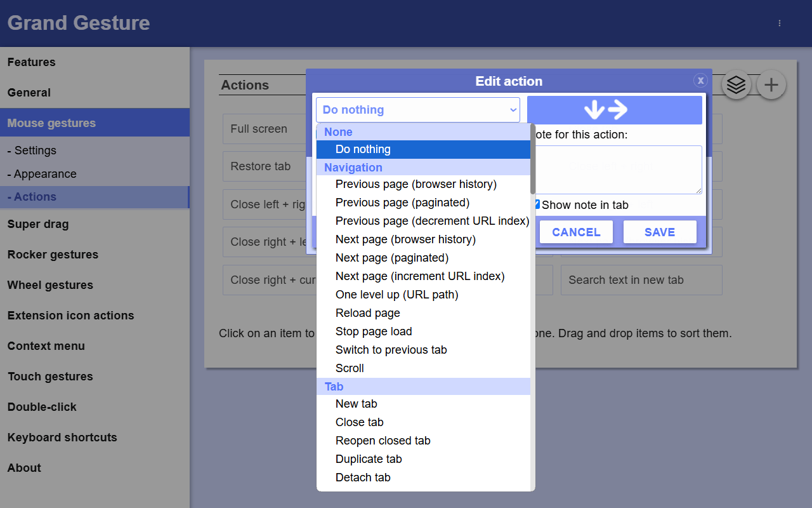Click the note text area
812x508 pixels.
619,170
